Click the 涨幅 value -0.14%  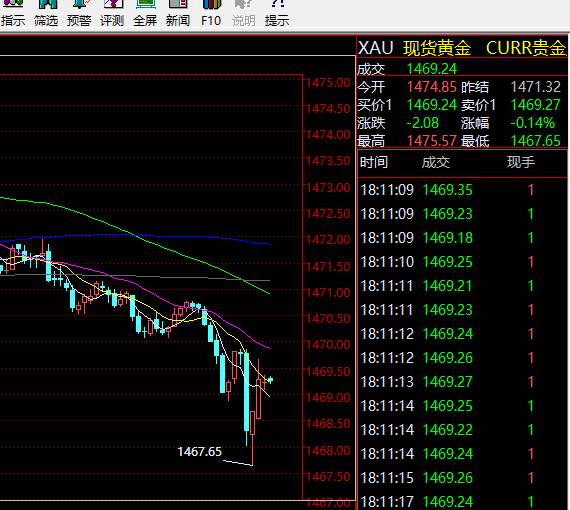533,123
